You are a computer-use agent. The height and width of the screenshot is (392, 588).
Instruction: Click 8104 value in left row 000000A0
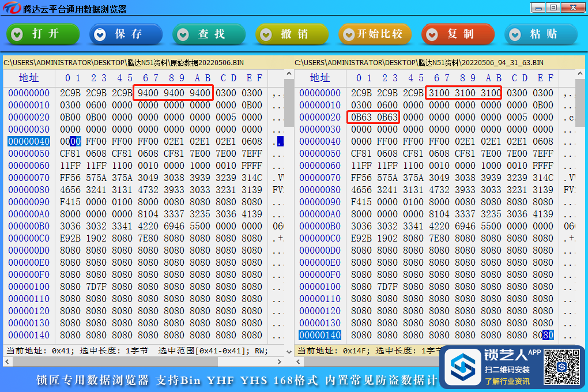(148, 214)
